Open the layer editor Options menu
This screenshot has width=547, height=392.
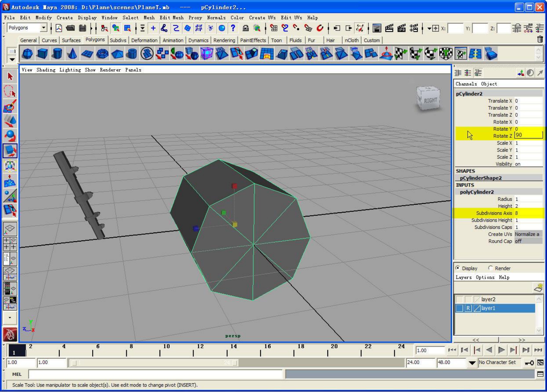[x=485, y=278]
